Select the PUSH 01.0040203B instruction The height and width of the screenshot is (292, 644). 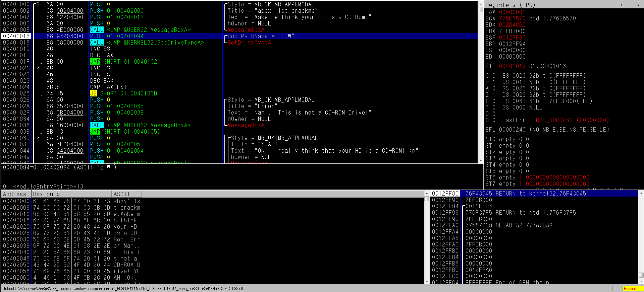point(117,113)
